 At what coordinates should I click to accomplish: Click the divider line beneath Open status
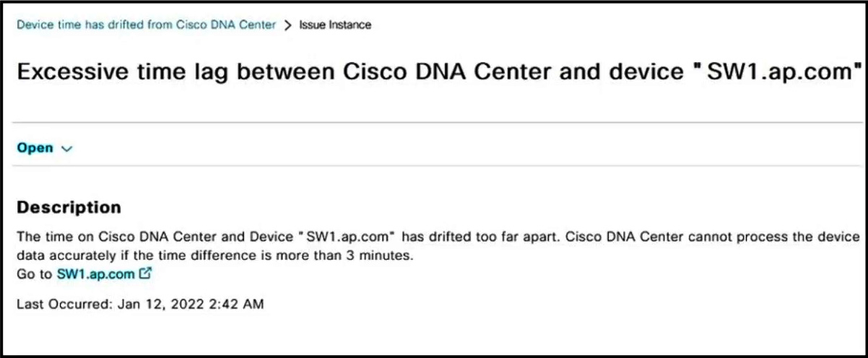433,166
